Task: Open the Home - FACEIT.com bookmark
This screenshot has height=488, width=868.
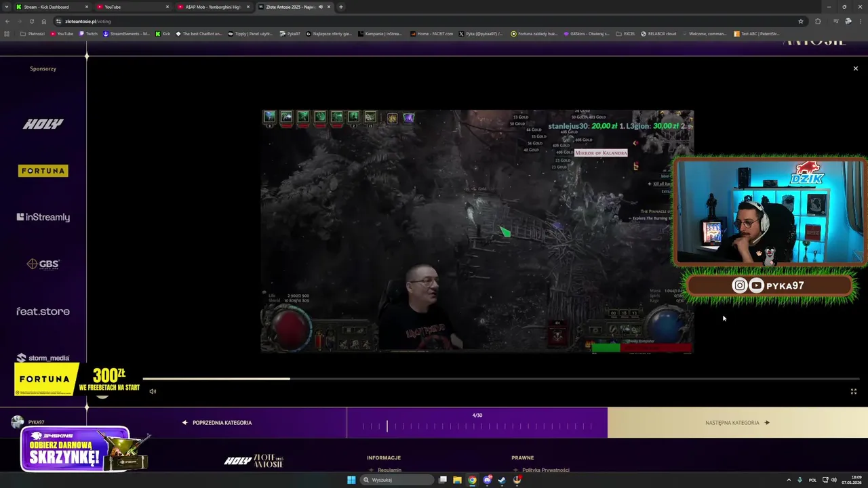Action: 431,33
